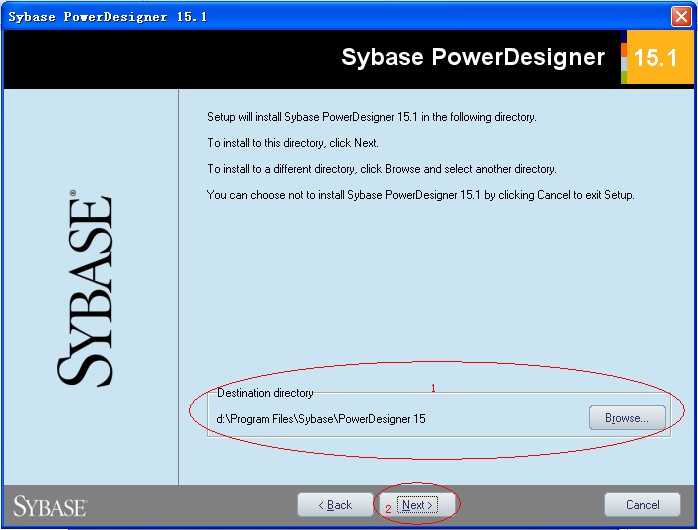Click the Destination directory group label
The width and height of the screenshot is (698, 530).
(x=265, y=393)
